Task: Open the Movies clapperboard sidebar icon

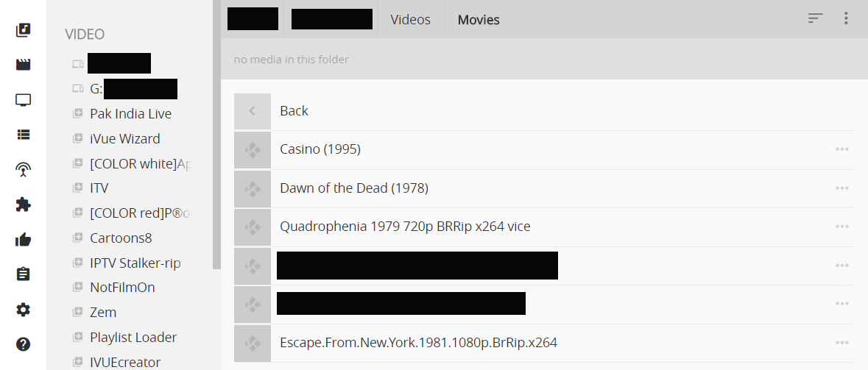Action: point(24,65)
